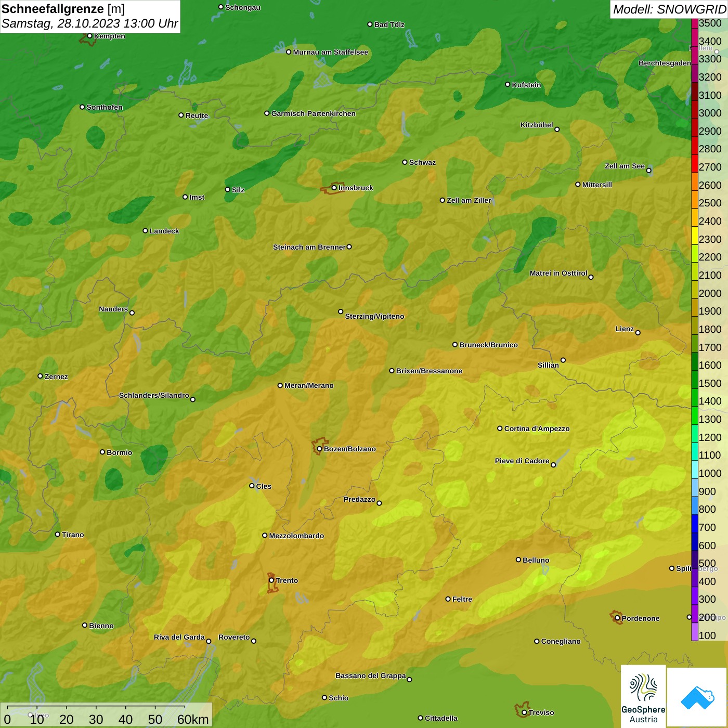Screen dimensions: 728x728
Task: Click the Murnau am Staffelsee label
Action: tap(330, 52)
